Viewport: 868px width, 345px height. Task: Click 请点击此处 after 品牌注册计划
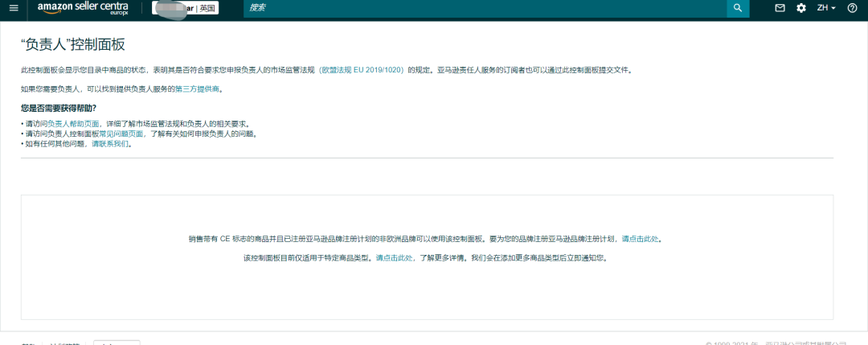(640, 239)
